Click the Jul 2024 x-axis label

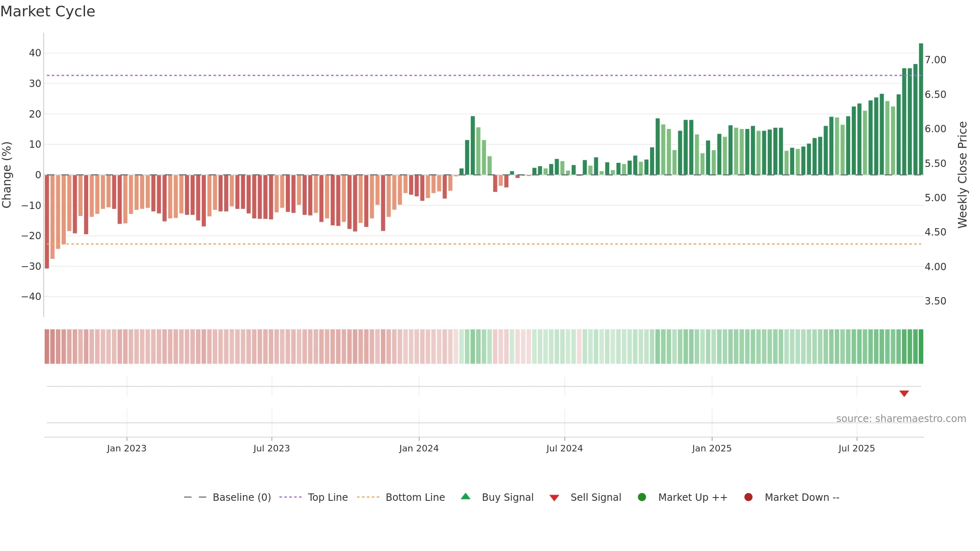(565, 449)
